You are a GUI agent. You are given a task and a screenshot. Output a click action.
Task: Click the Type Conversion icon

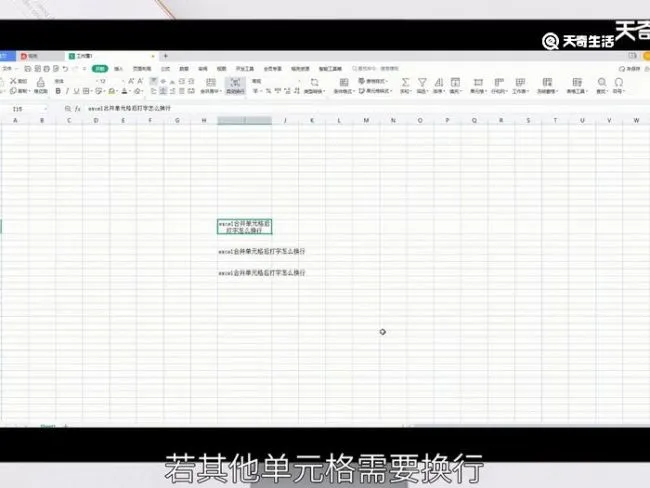314,85
